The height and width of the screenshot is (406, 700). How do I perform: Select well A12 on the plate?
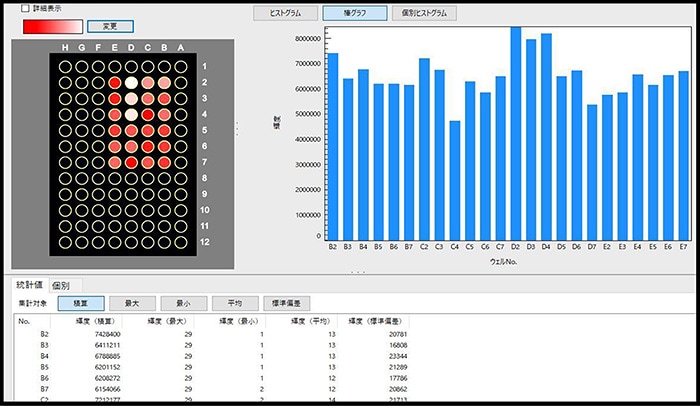pos(180,242)
